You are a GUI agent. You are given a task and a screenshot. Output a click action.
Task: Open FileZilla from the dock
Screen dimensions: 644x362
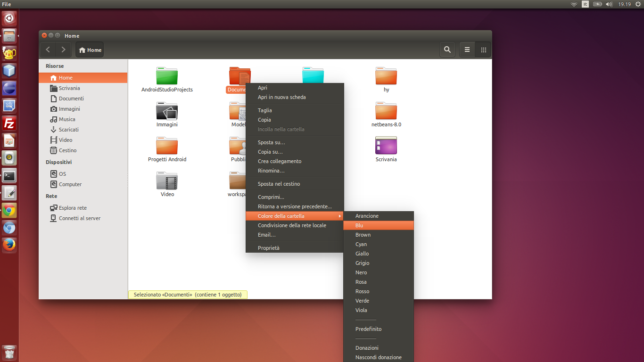pyautogui.click(x=9, y=123)
